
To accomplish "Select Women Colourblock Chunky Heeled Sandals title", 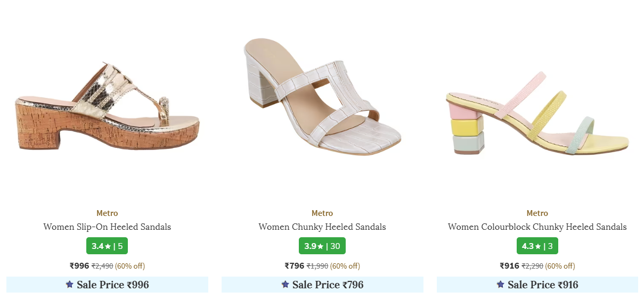I will (537, 227).
